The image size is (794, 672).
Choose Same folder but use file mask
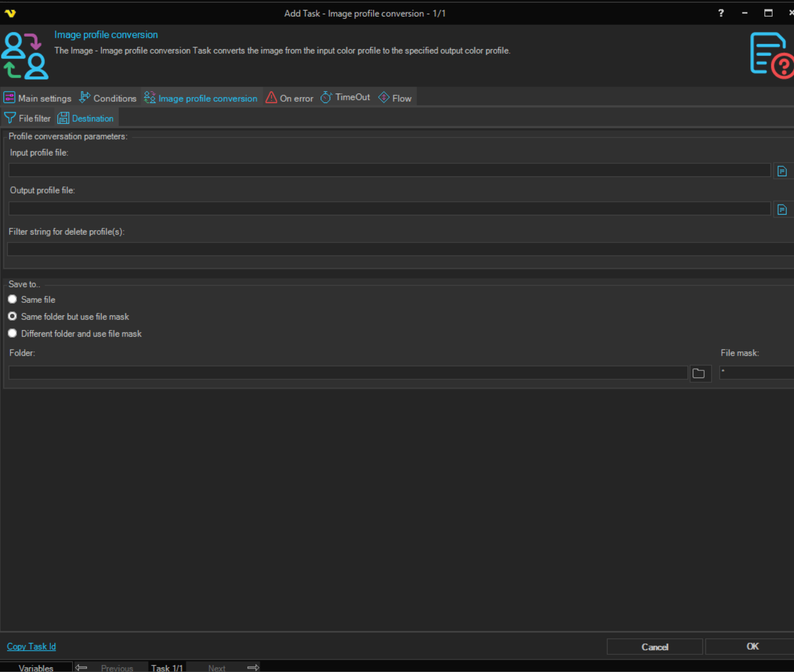tap(12, 316)
